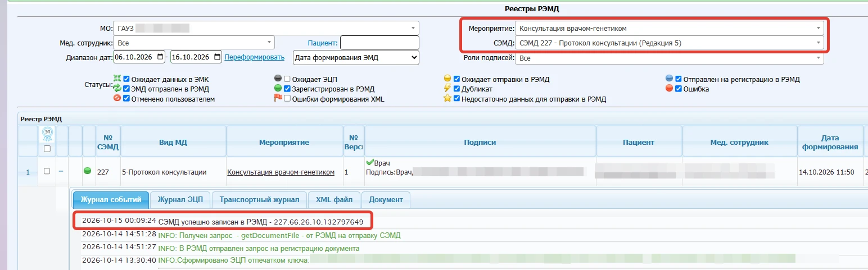This screenshot has height=270, width=868.
Task: Click row number 1 link
Action: (28, 172)
